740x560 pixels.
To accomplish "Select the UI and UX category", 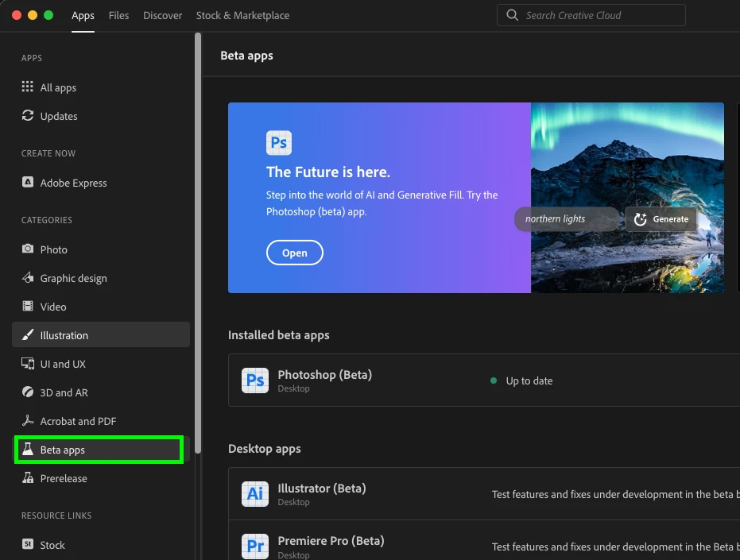I will pos(100,364).
